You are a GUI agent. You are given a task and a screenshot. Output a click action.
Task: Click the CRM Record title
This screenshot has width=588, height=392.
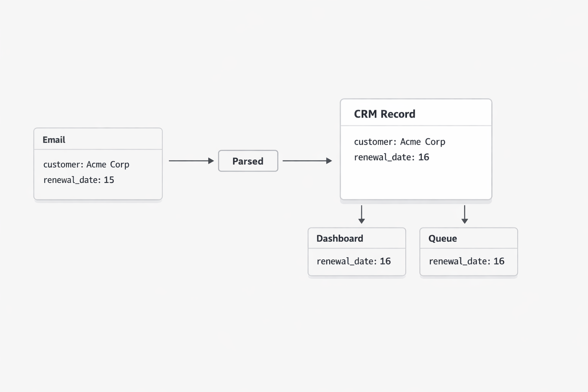tap(384, 114)
